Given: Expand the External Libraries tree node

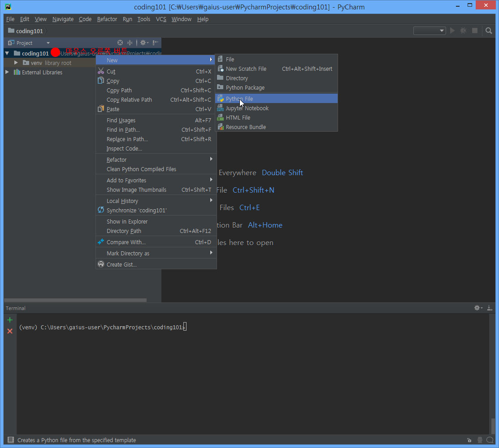Looking at the screenshot, I should tap(7, 72).
